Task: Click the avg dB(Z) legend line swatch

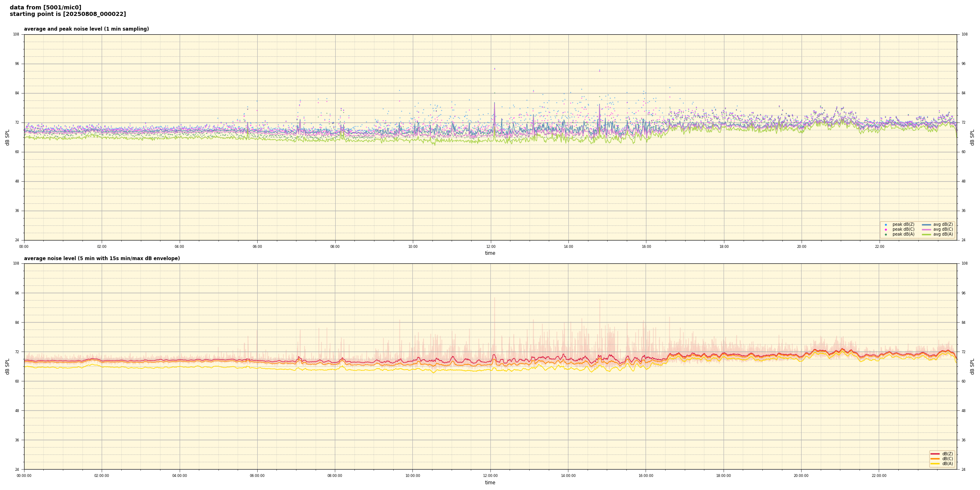Action: [x=926, y=225]
